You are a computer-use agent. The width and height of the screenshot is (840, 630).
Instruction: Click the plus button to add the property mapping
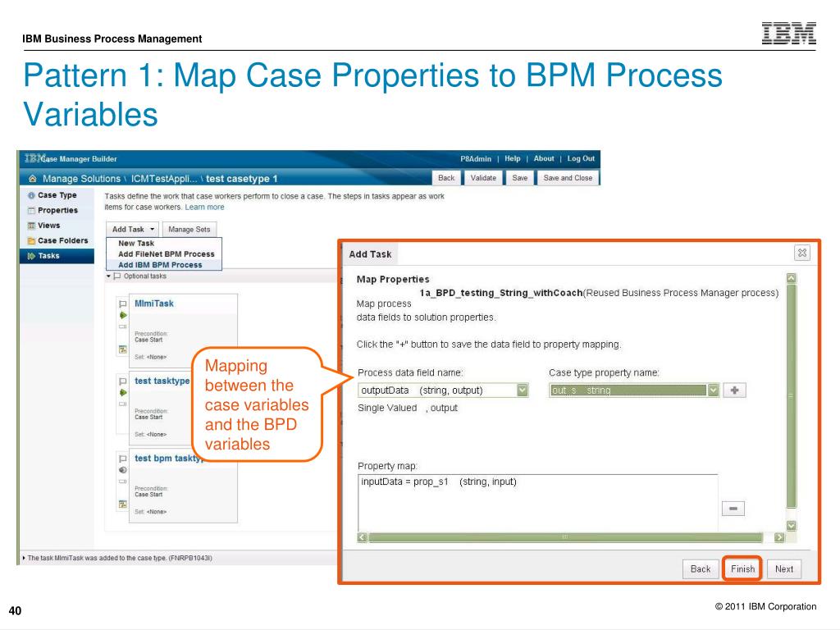(x=734, y=390)
